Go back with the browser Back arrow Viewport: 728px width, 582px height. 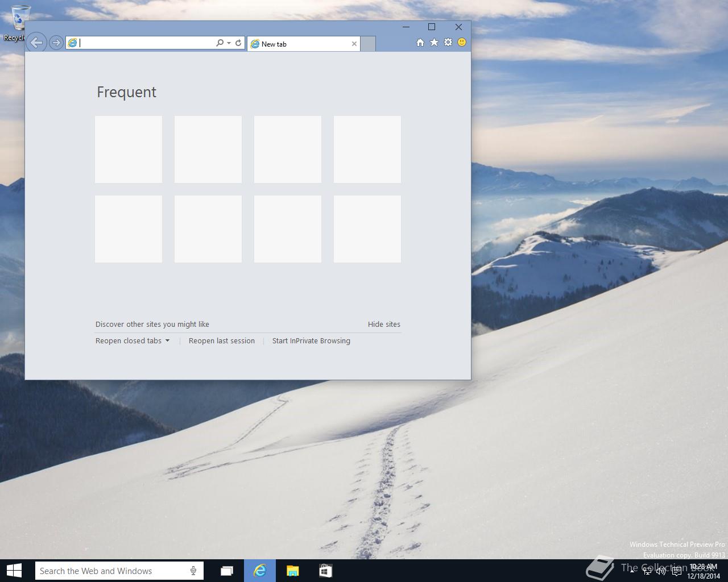tap(36, 42)
